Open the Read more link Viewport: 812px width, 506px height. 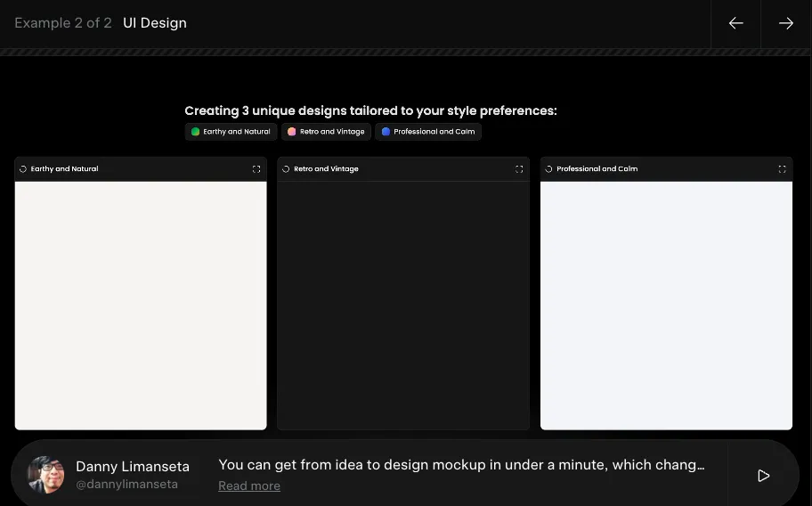tap(249, 486)
